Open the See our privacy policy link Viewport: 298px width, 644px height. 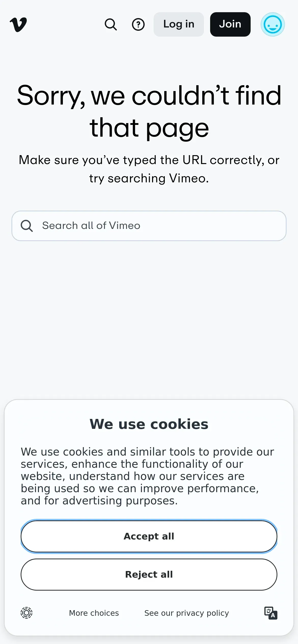186,613
